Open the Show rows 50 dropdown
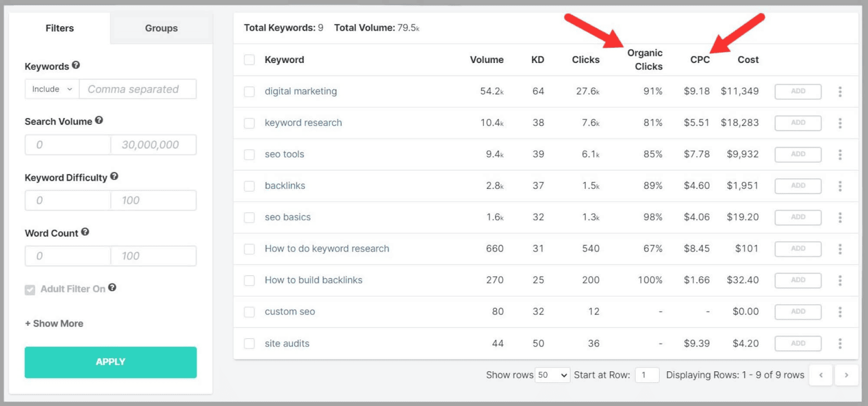The height and width of the screenshot is (406, 868). click(552, 375)
